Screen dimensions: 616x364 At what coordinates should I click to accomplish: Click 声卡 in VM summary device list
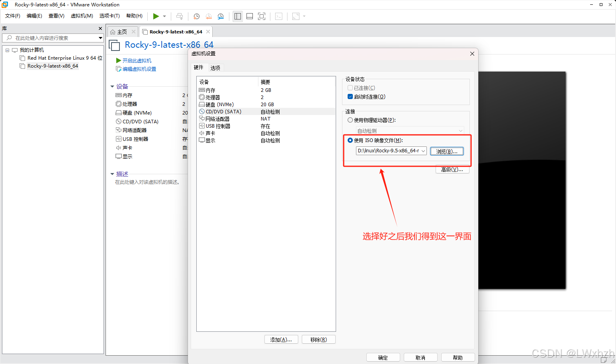pyautogui.click(x=124, y=148)
